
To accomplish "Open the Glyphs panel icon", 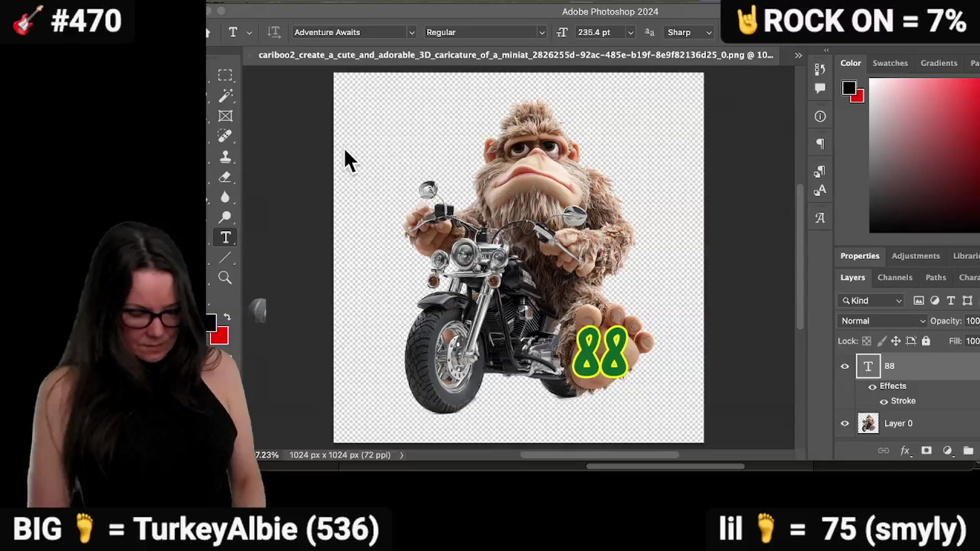I will coord(820,218).
